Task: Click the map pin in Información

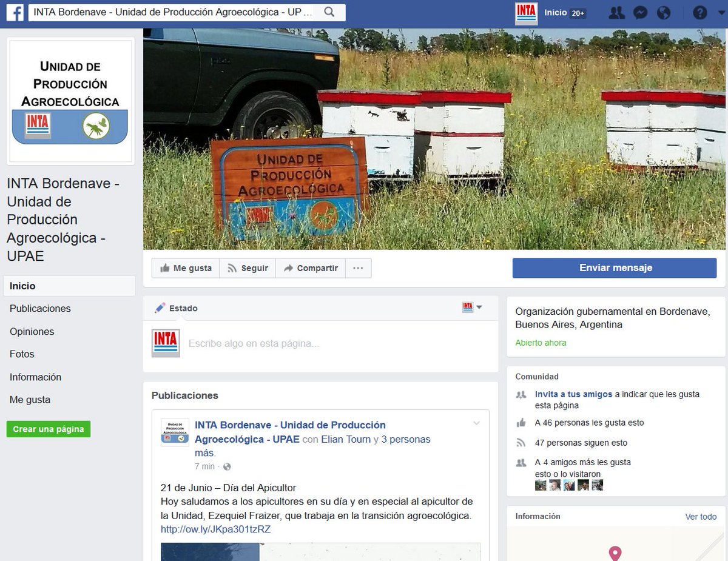Action: pos(615,553)
